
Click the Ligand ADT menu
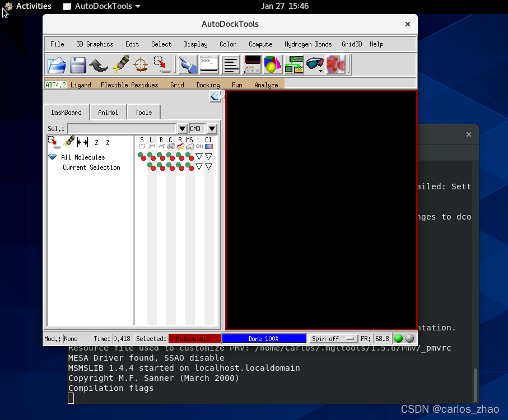tap(81, 85)
